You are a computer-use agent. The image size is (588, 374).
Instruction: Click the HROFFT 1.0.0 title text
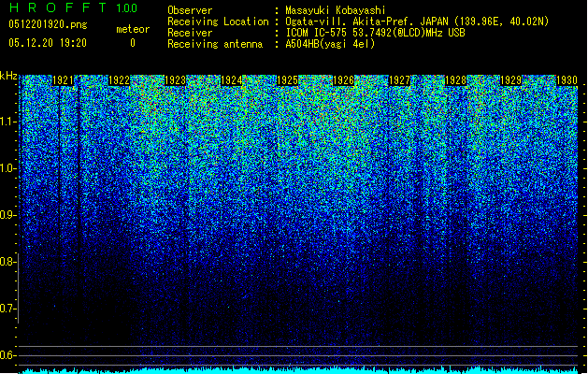click(x=74, y=7)
